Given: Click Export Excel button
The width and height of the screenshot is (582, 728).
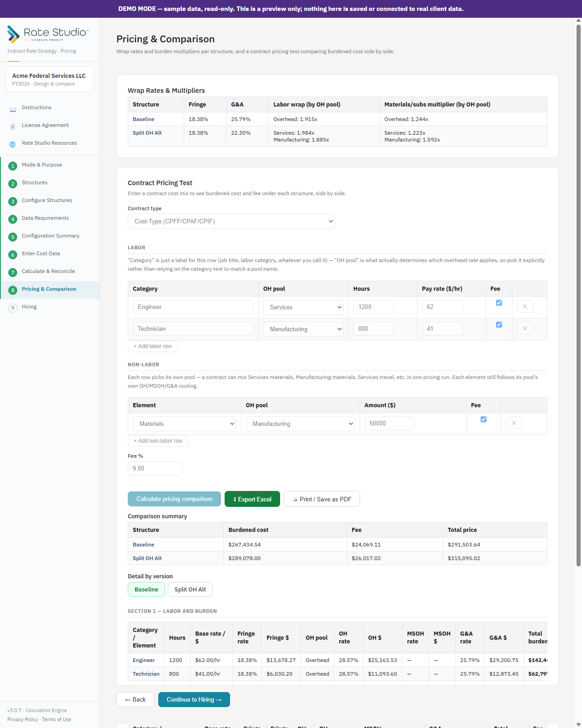Looking at the screenshot, I should point(252,499).
